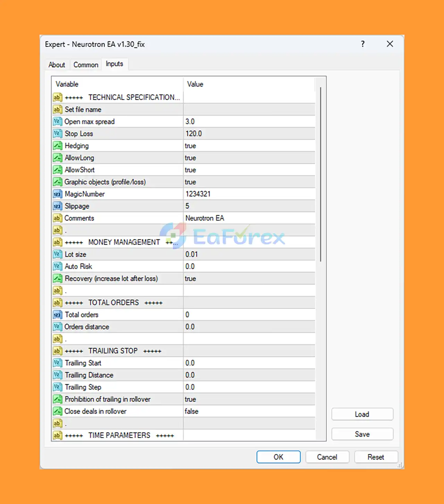Click the Trailling Step variable icon

pyautogui.click(x=57, y=387)
